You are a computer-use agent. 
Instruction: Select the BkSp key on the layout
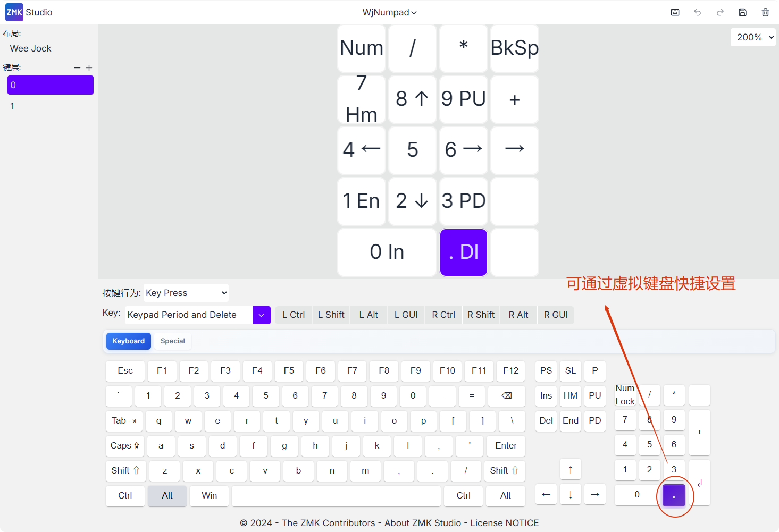tap(515, 48)
